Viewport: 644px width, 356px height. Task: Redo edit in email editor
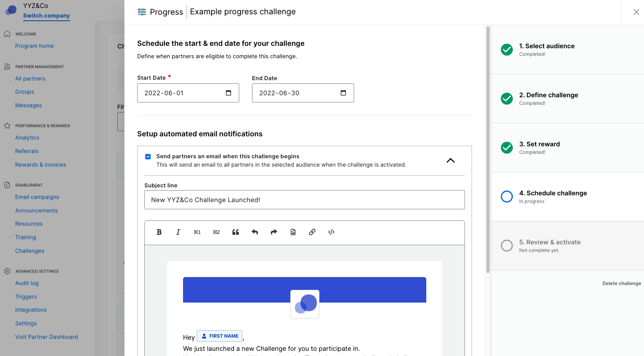(274, 232)
